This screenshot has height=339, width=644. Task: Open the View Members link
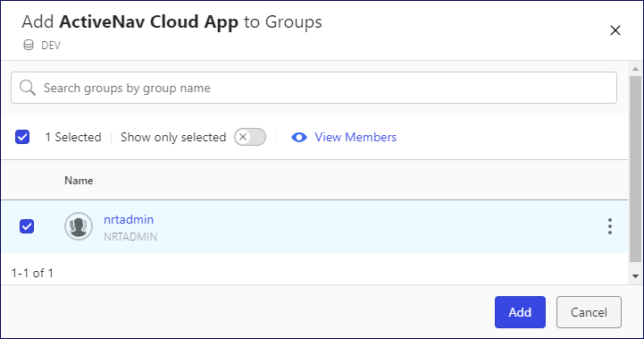(355, 137)
